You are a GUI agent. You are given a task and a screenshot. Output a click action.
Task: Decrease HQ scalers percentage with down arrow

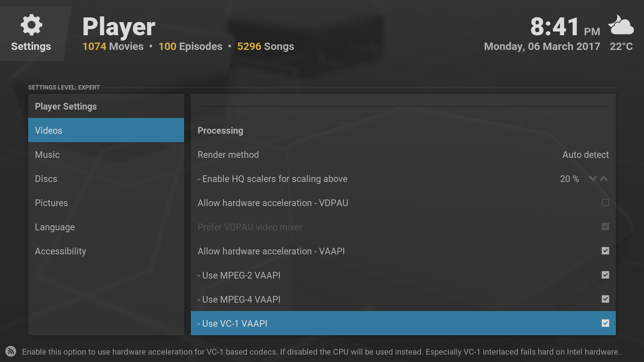pyautogui.click(x=593, y=179)
